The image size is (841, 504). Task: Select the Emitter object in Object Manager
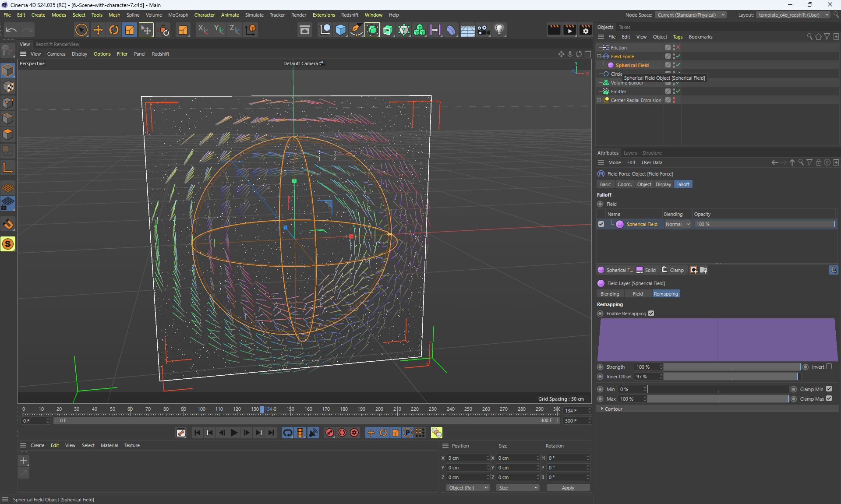618,92
